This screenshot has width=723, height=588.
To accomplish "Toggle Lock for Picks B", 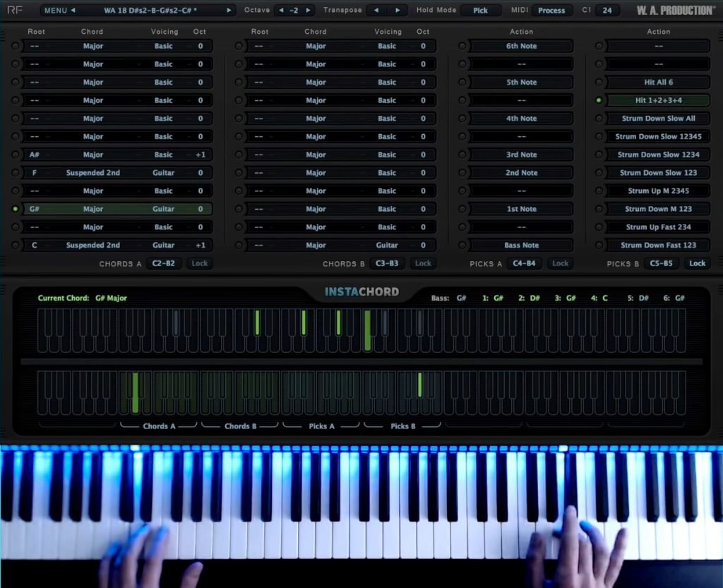I will (x=697, y=263).
